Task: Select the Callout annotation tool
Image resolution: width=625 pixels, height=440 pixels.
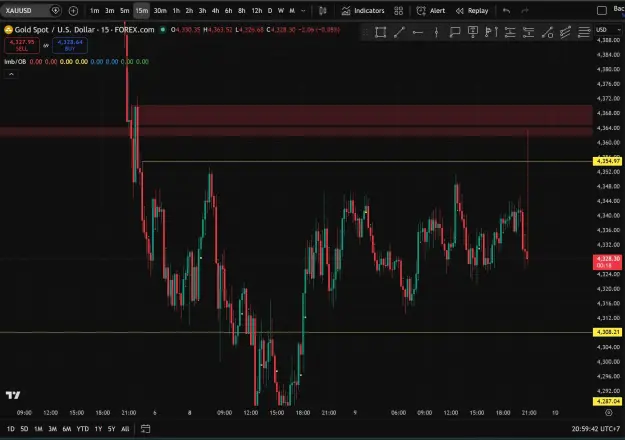Action: (455, 32)
